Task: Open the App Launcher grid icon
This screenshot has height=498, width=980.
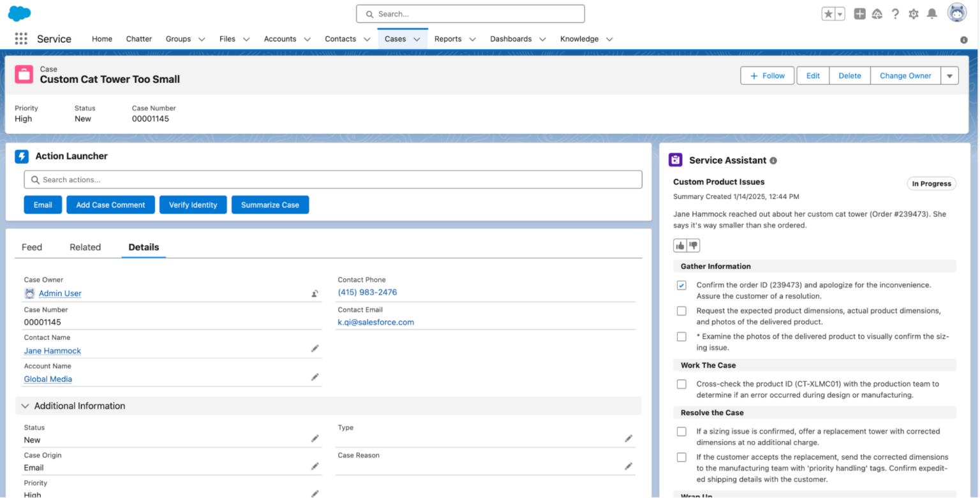Action: (x=21, y=39)
